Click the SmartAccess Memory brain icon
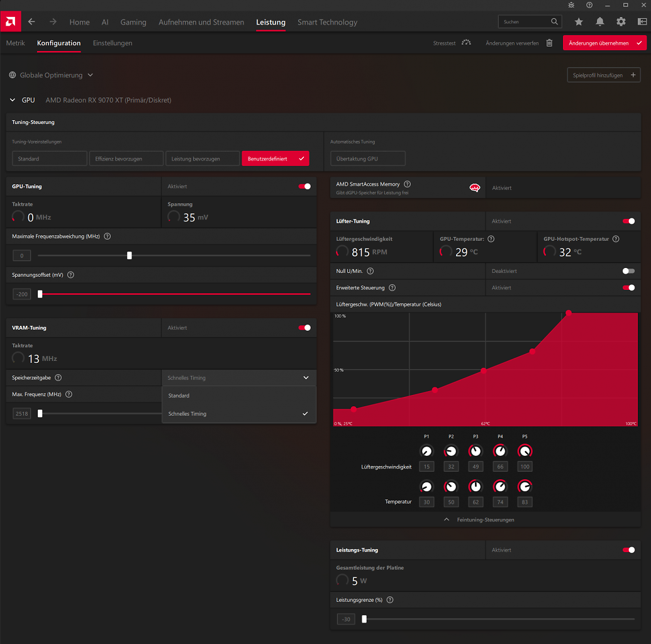651x644 pixels. pyautogui.click(x=474, y=187)
